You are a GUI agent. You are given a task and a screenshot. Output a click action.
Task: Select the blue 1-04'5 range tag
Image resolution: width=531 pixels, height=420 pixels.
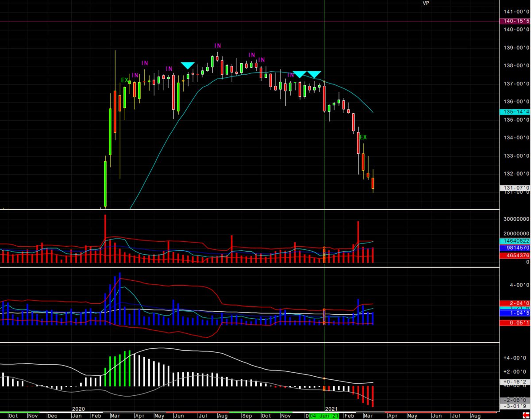pos(515,313)
